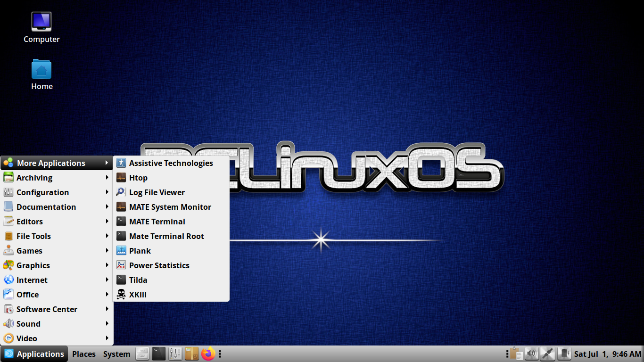
Task: Open the Software Center category
Action: (x=57, y=309)
